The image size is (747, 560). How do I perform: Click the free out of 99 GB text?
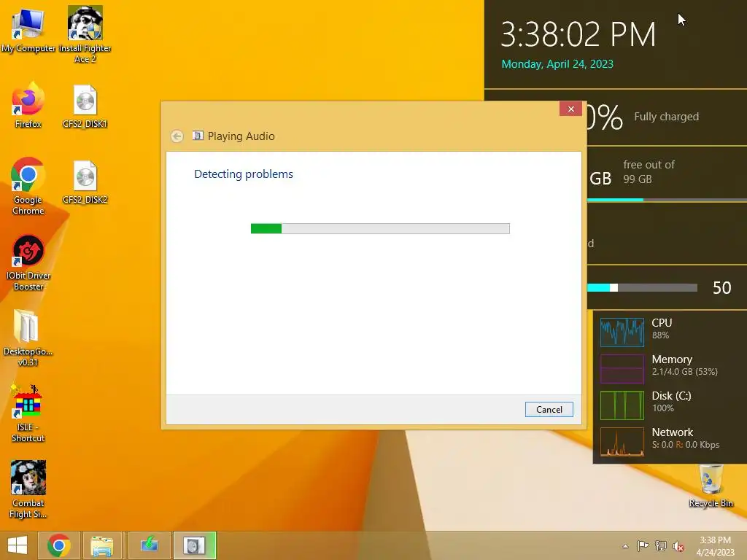pyautogui.click(x=649, y=172)
